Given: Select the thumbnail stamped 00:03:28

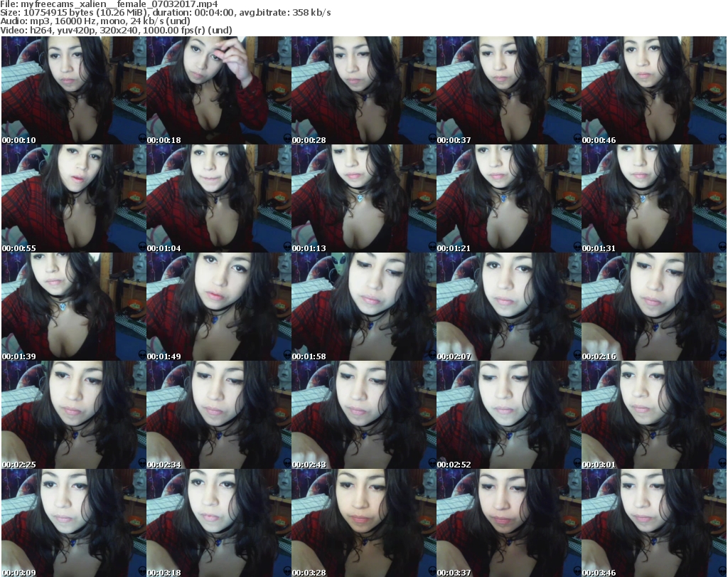Looking at the screenshot, I should (363, 523).
